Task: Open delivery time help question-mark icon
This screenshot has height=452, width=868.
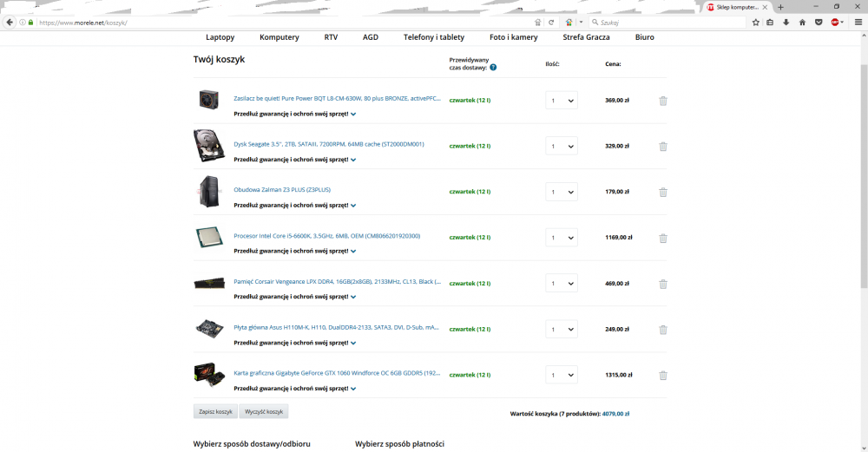Action: point(493,68)
